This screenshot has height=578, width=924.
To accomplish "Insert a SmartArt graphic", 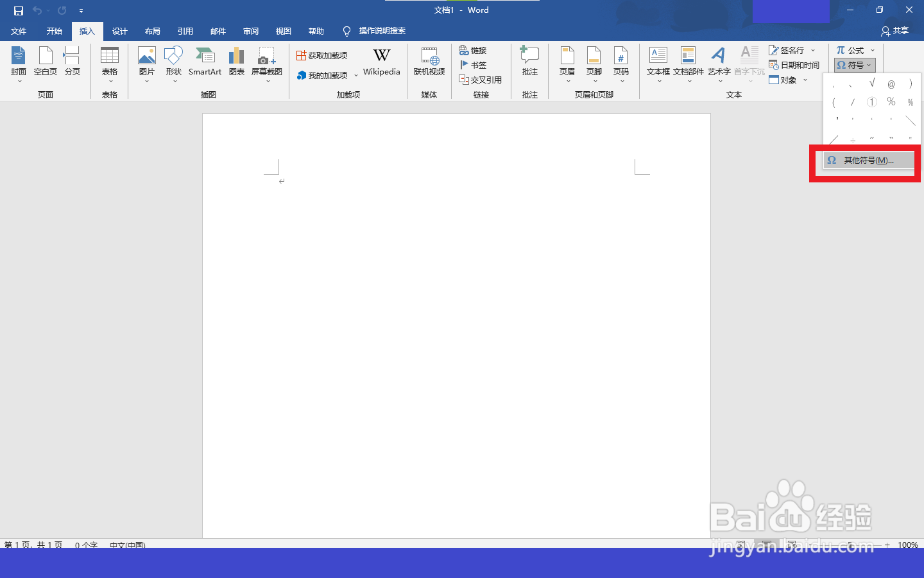I will pyautogui.click(x=205, y=62).
